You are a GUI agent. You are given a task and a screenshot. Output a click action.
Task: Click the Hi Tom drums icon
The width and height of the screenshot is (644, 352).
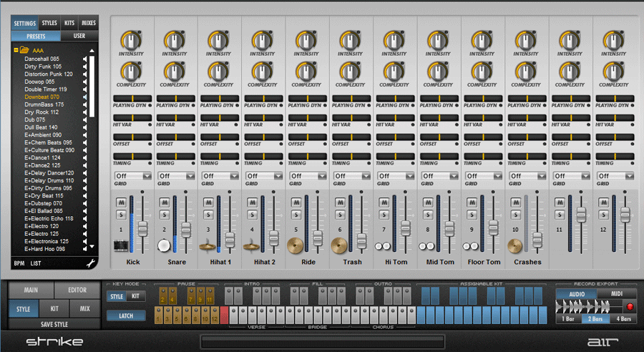point(384,246)
